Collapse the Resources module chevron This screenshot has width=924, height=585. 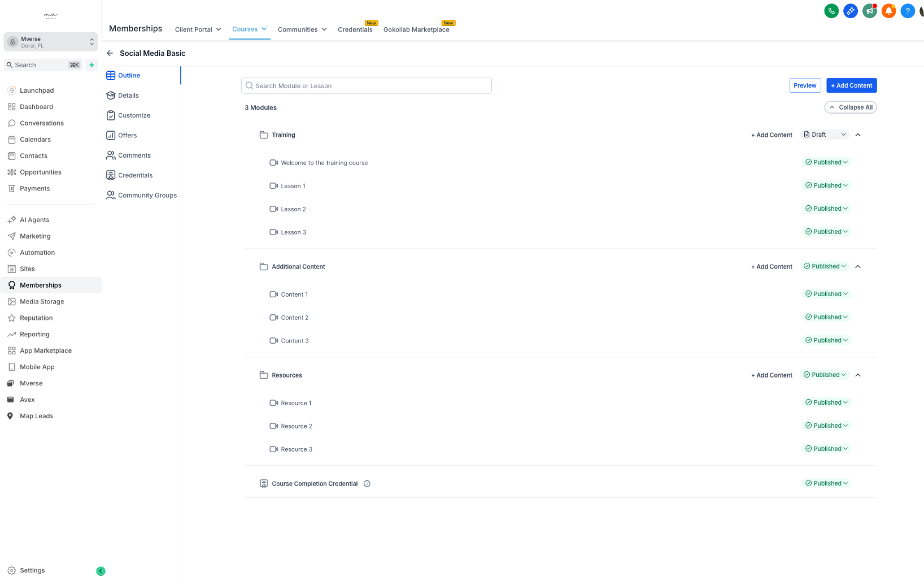click(x=858, y=375)
